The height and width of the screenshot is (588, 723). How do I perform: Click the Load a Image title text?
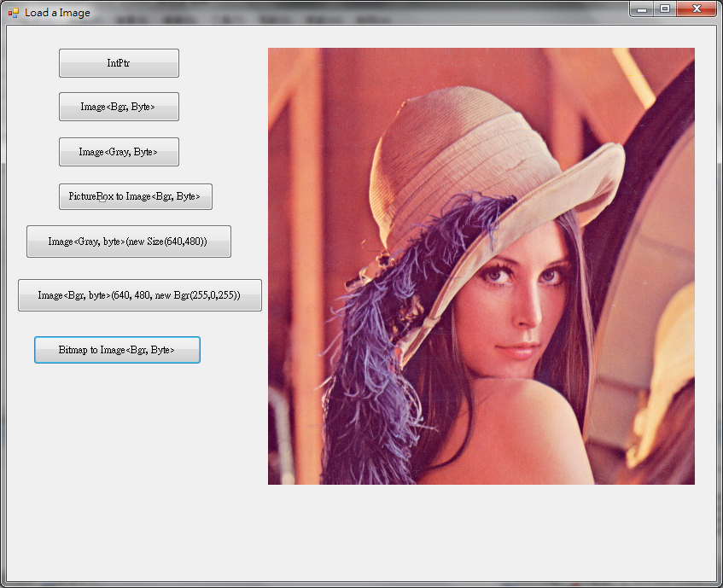click(x=57, y=13)
